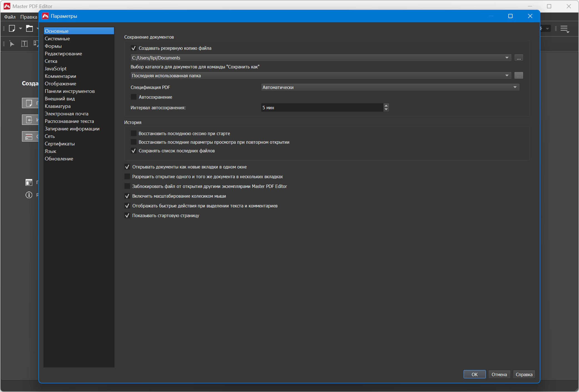This screenshot has width=579, height=392.
Task: Select Клавиатура in the settings list
Action: [58, 106]
